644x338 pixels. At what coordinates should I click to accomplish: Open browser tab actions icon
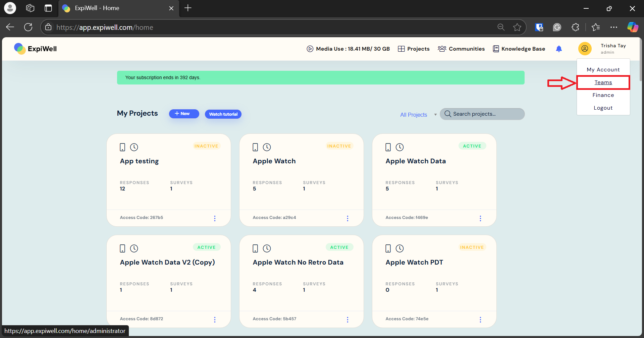48,8
